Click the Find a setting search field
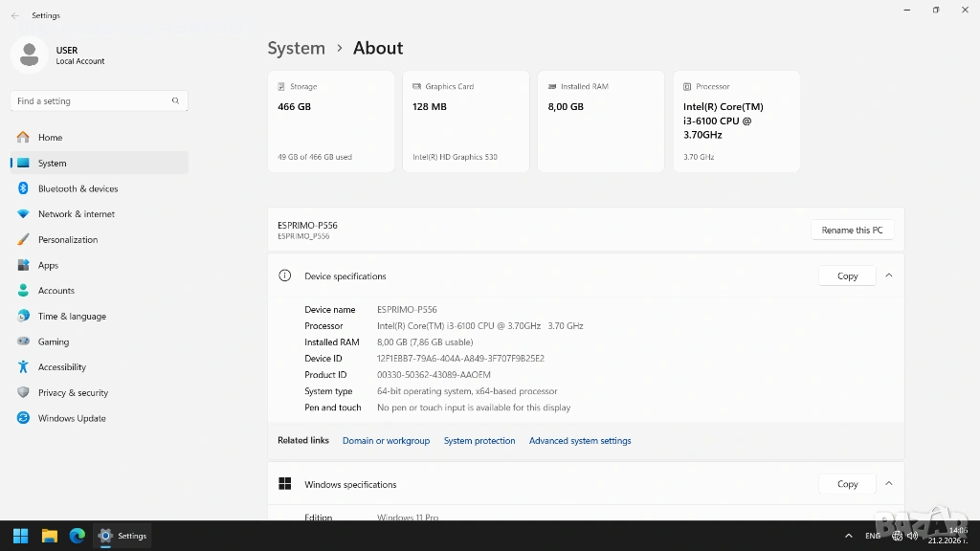The width and height of the screenshot is (980, 551). pos(91,100)
